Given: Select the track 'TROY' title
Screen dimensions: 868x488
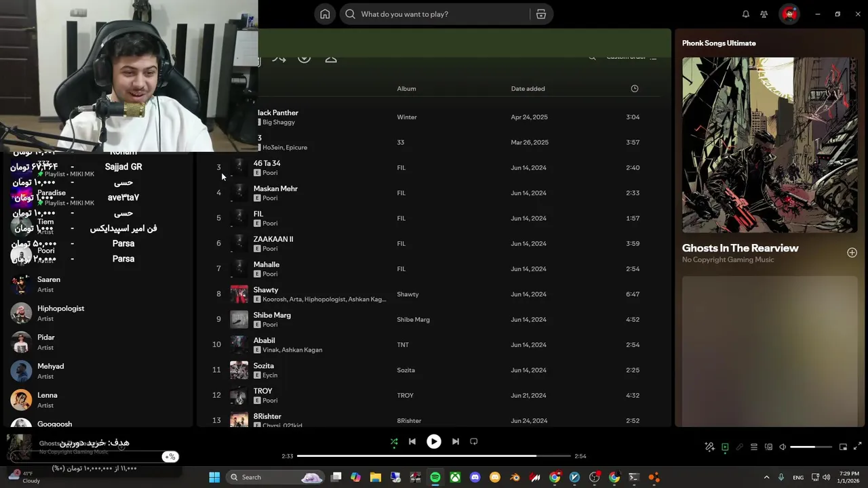Looking at the screenshot, I should point(262,391).
